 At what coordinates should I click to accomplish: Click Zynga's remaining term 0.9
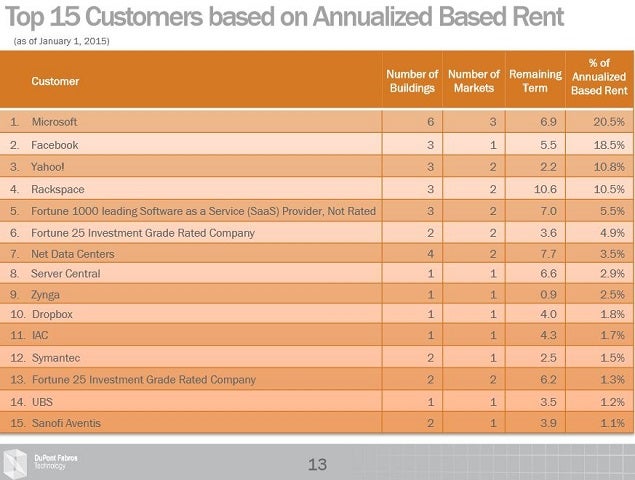[x=548, y=295]
